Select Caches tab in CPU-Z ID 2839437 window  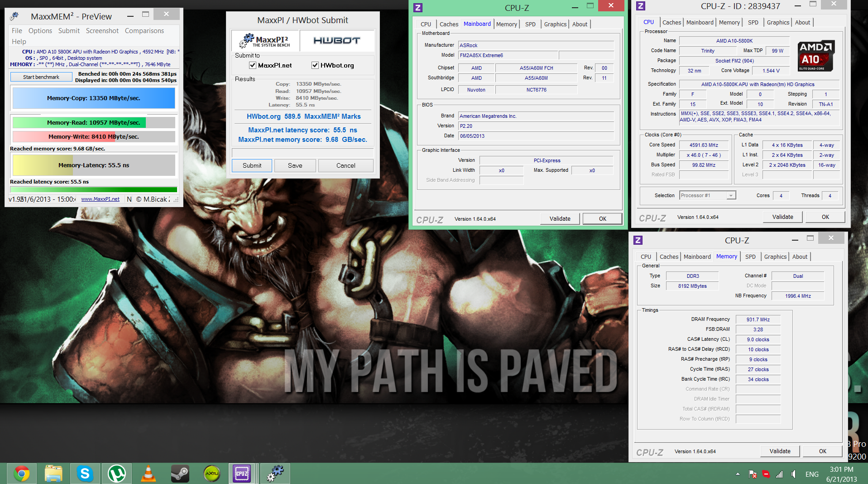click(671, 23)
